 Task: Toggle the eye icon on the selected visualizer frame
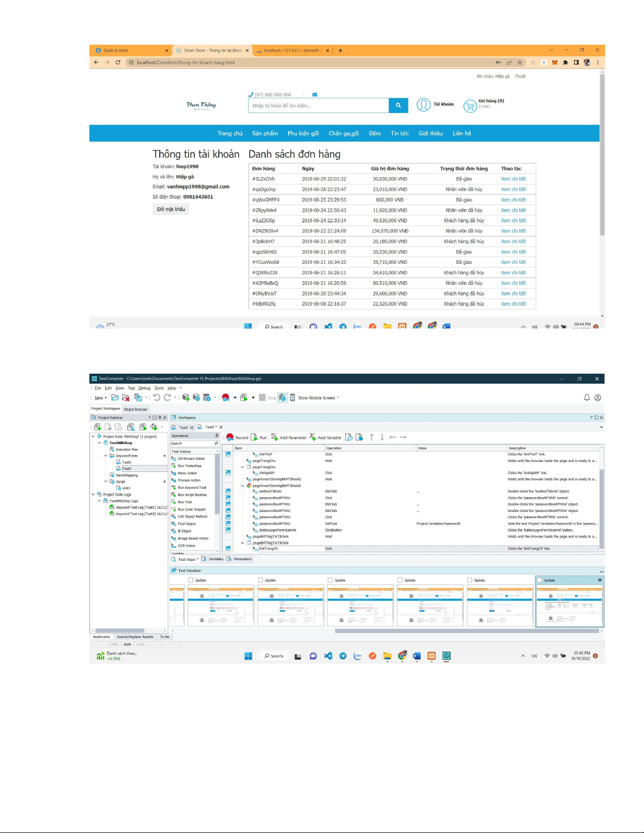(x=599, y=580)
